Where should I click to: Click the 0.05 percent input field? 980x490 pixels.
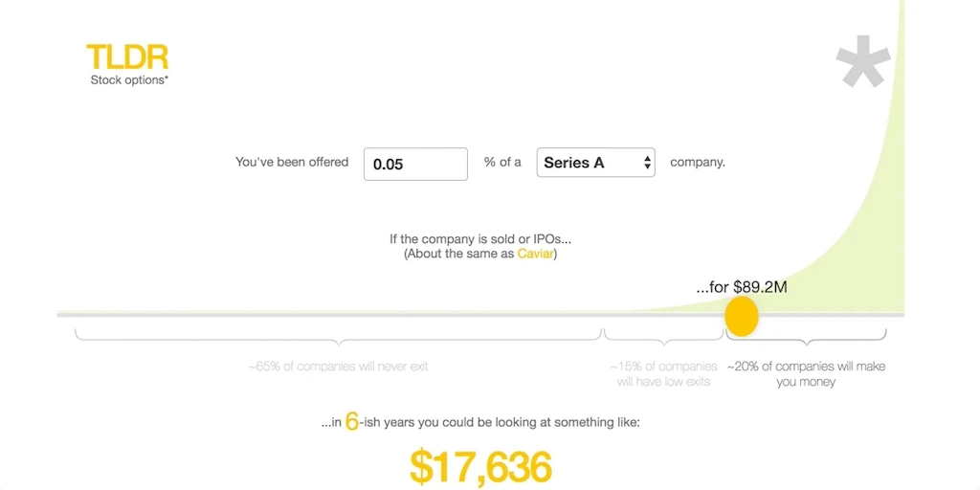click(x=415, y=164)
